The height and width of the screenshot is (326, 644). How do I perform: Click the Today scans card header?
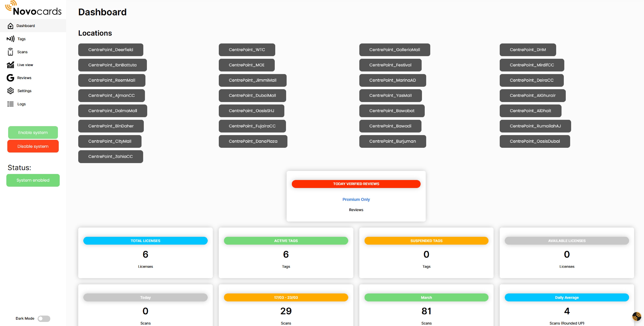(145, 298)
